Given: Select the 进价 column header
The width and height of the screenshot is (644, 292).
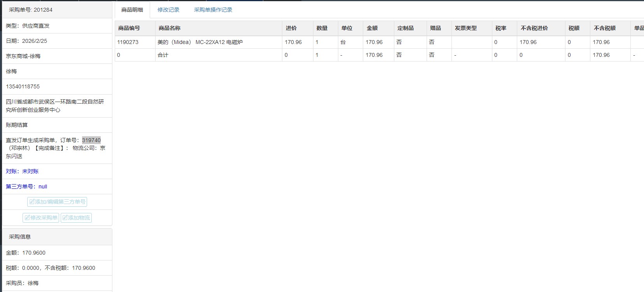Looking at the screenshot, I should [291, 28].
